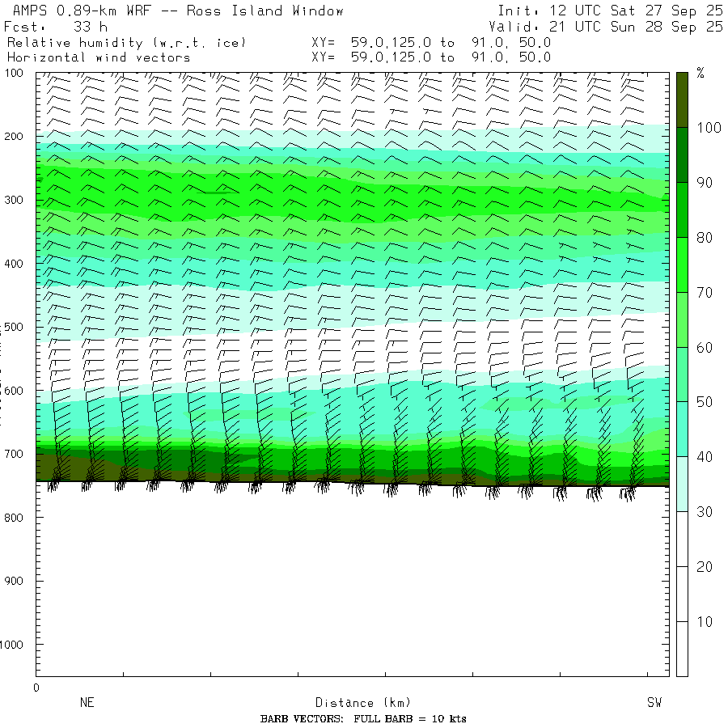The height and width of the screenshot is (728, 728).
Task: Click the 'Valid: 21 UTC Sun 28 Sep 25' text
Action: click(x=606, y=27)
